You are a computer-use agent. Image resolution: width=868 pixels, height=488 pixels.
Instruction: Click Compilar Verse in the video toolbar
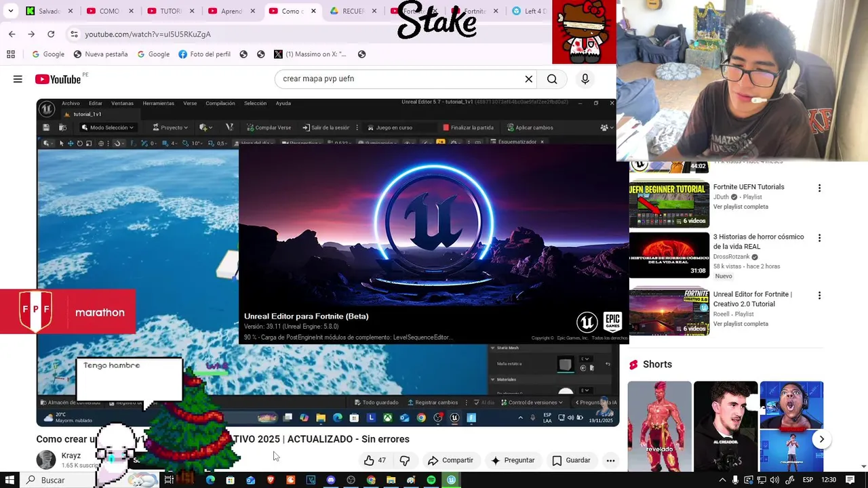tap(269, 127)
